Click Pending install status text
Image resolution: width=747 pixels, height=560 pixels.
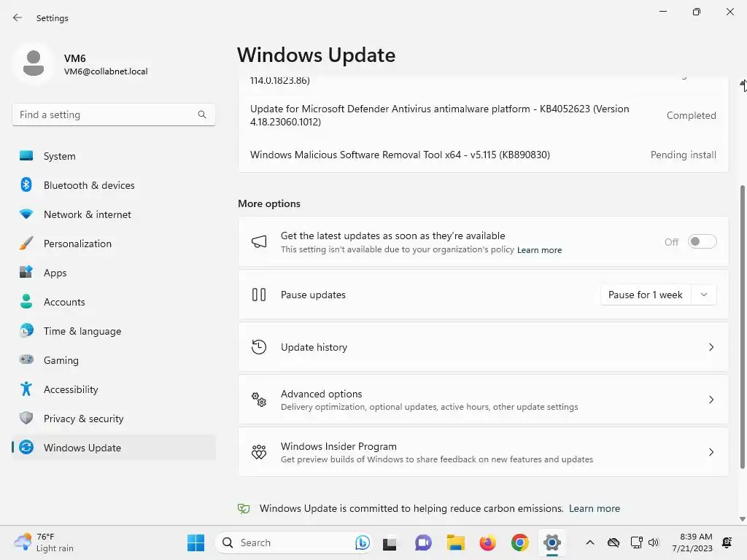pos(683,155)
